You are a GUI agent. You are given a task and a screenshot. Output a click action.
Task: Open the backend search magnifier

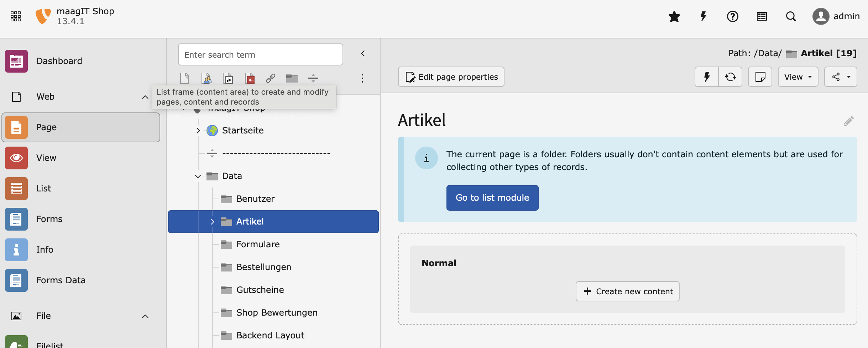[x=791, y=17]
